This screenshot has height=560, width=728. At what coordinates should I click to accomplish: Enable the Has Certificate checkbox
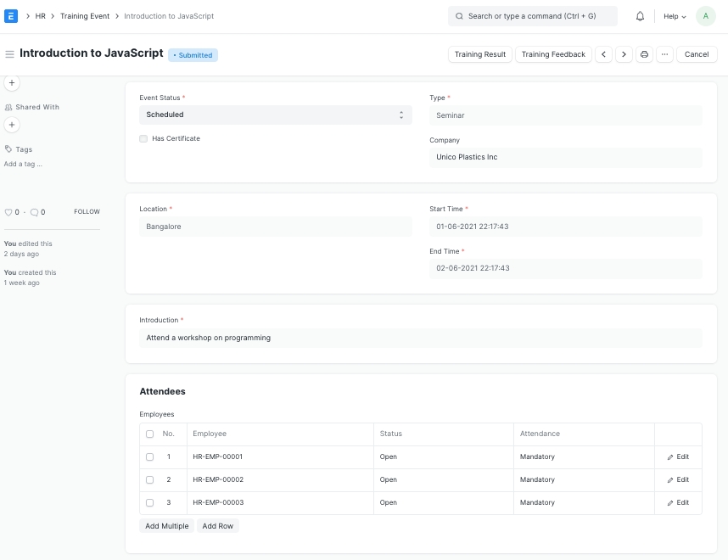(x=144, y=138)
